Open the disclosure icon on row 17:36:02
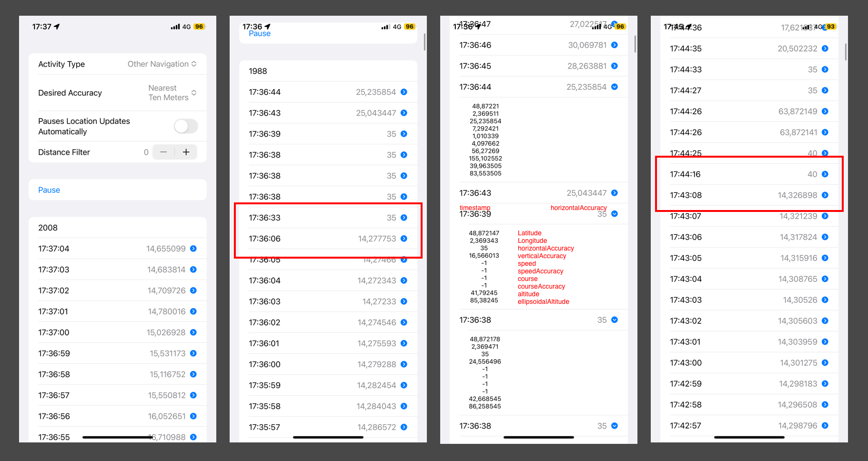The width and height of the screenshot is (868, 461). coord(404,322)
